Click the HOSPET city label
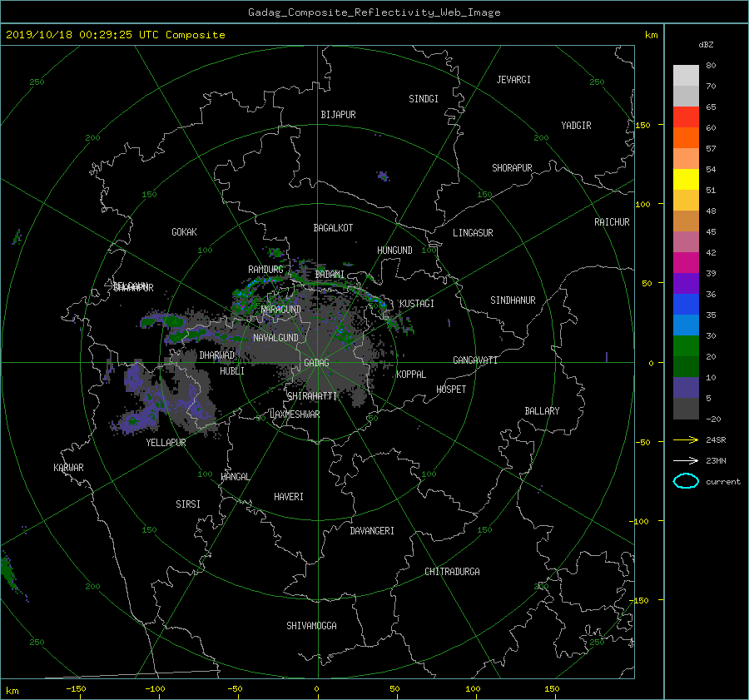The image size is (749, 700). 451,390
